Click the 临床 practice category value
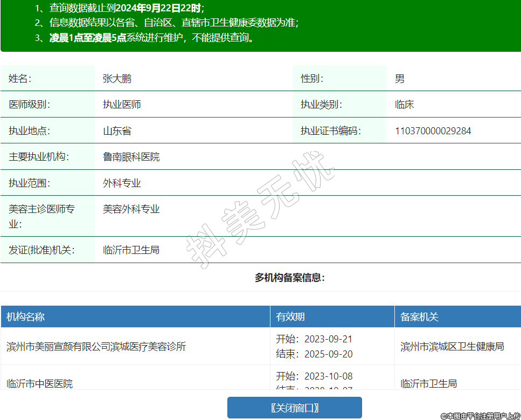Viewport: 521px width, 420px height. (404, 105)
